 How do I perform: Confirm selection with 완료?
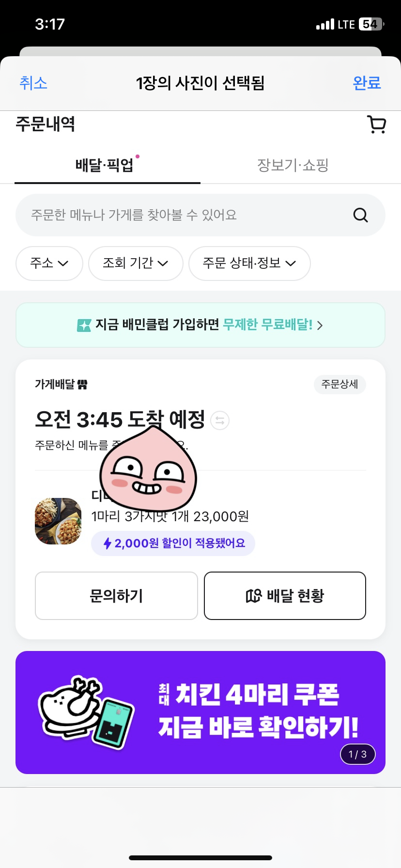coord(367,83)
